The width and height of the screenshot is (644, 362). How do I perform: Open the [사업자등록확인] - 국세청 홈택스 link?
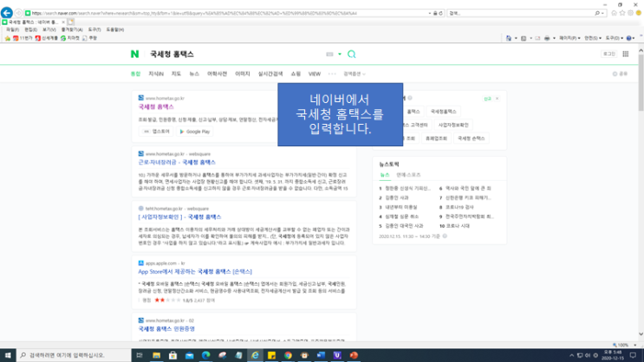tap(179, 217)
